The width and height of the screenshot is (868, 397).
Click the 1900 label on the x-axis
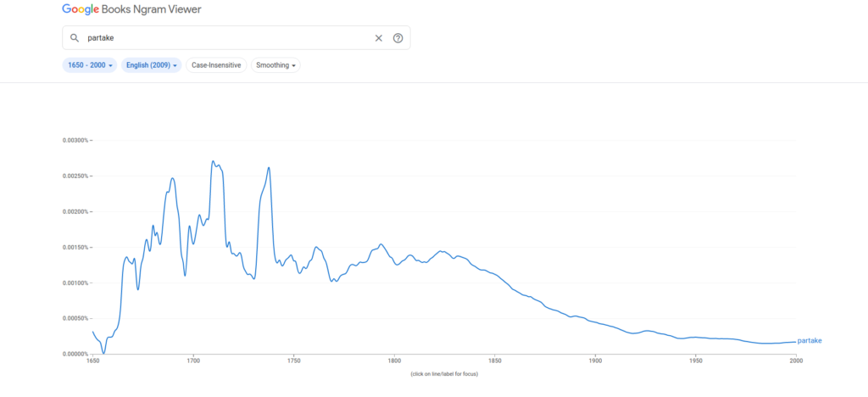[x=595, y=361]
